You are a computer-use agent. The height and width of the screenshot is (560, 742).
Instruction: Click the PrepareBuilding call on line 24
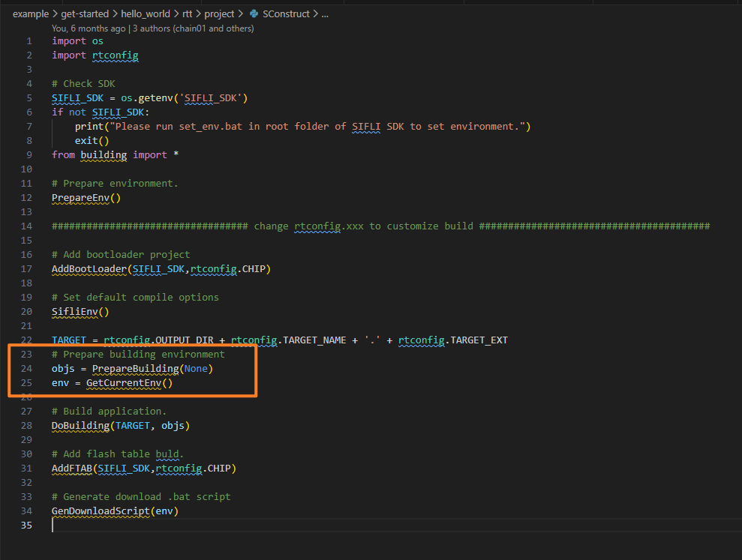point(137,369)
